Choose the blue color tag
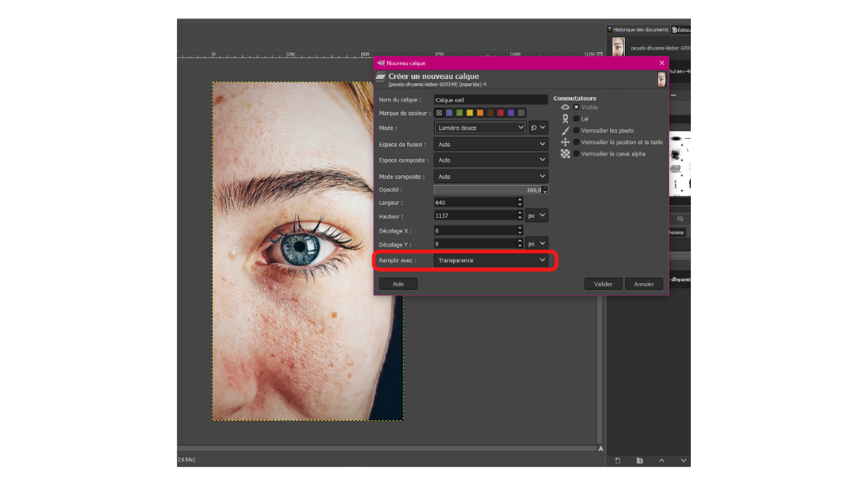This screenshot has width=868, height=486. (x=450, y=113)
